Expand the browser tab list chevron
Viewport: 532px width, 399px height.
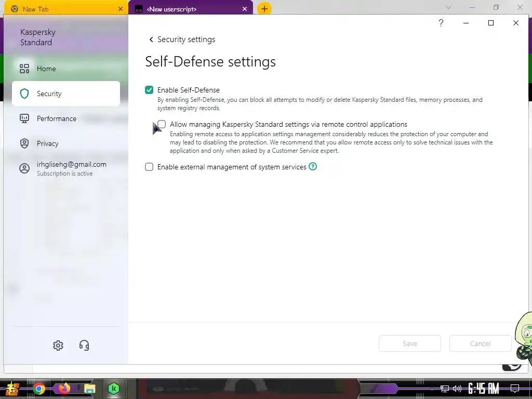(448, 7)
